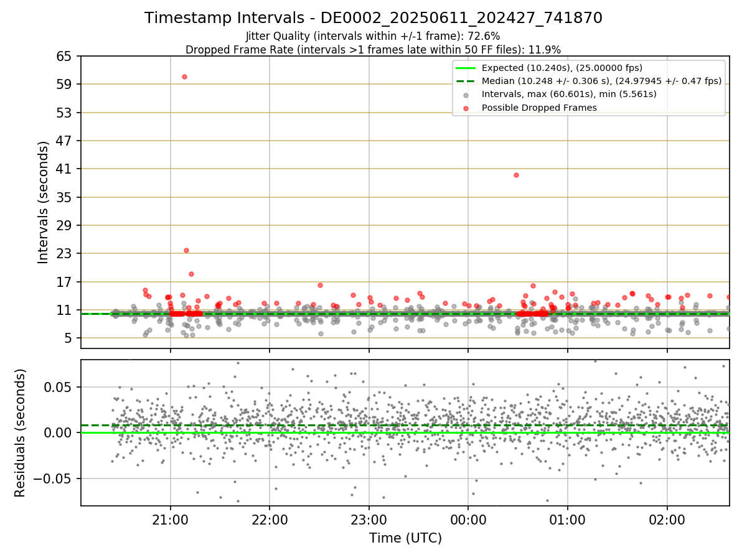Click the y-axis tick label 5
747x560 pixels.
68,338
